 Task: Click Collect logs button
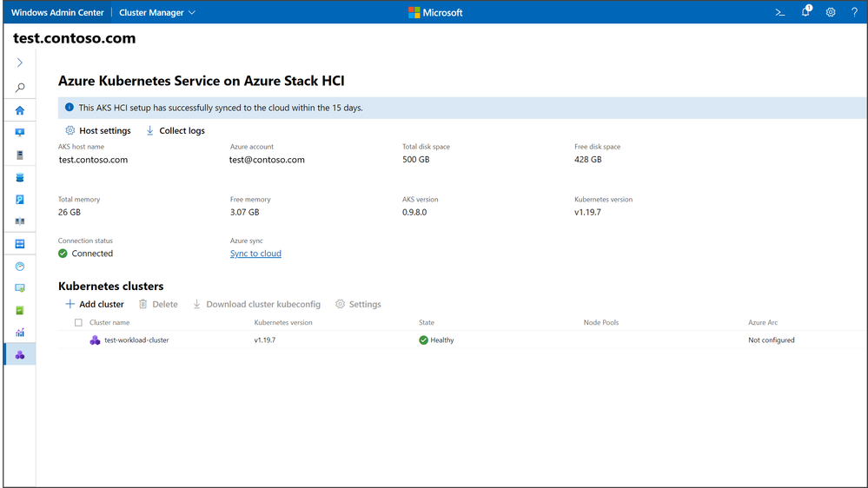pyautogui.click(x=176, y=131)
